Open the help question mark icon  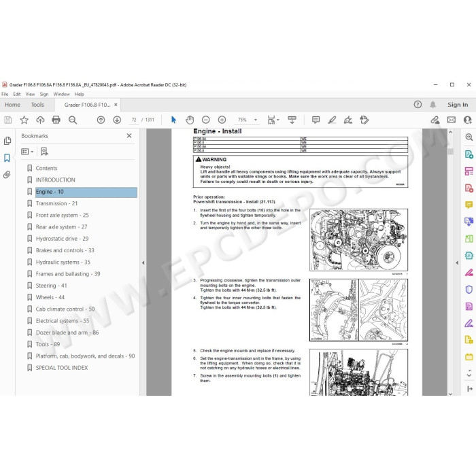(x=418, y=105)
